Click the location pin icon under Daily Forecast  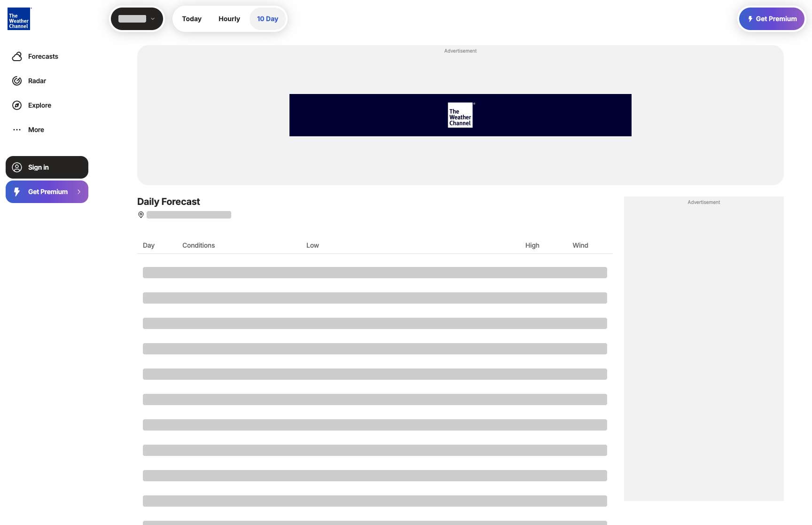pos(141,215)
